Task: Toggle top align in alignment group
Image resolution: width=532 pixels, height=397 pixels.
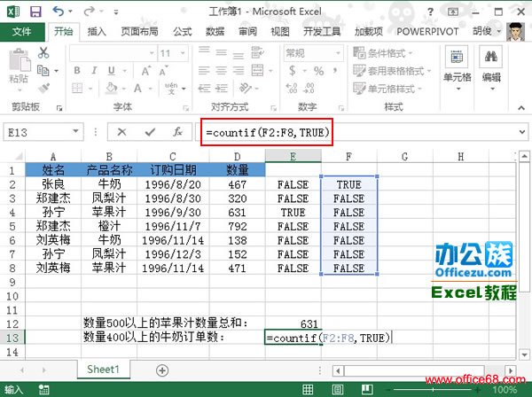Action: (204, 52)
